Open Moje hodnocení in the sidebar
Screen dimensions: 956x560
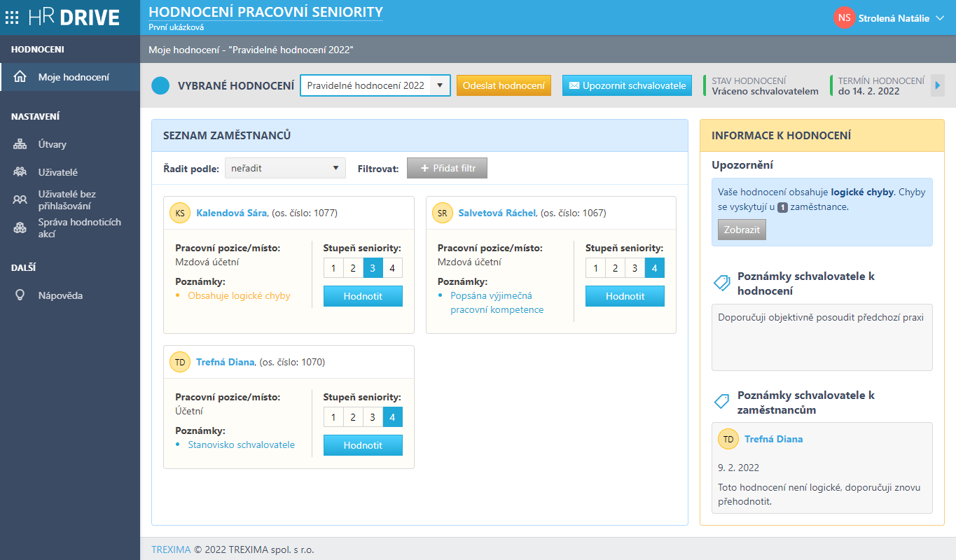(x=74, y=77)
